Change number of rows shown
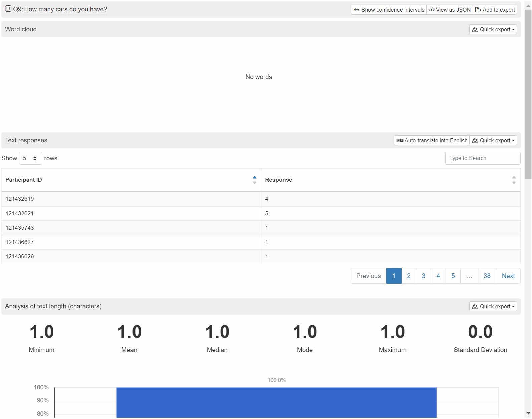Image resolution: width=532 pixels, height=419 pixels. tap(30, 158)
